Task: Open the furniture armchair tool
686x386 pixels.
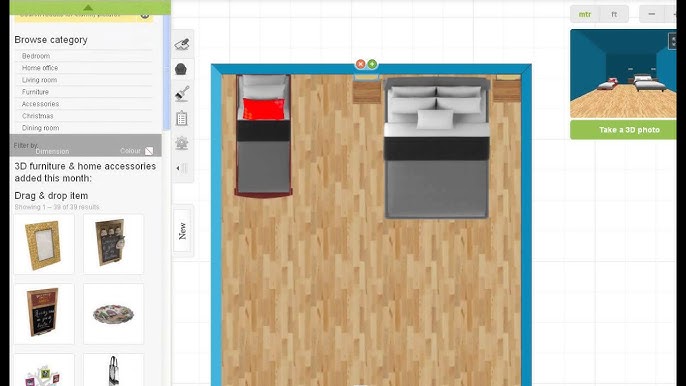Action: point(181,69)
